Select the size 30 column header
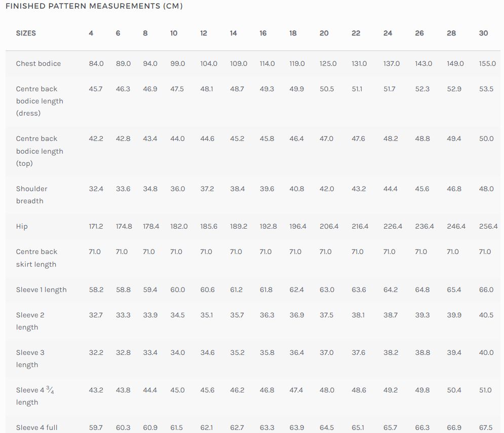504x433 pixels. pyautogui.click(x=483, y=33)
